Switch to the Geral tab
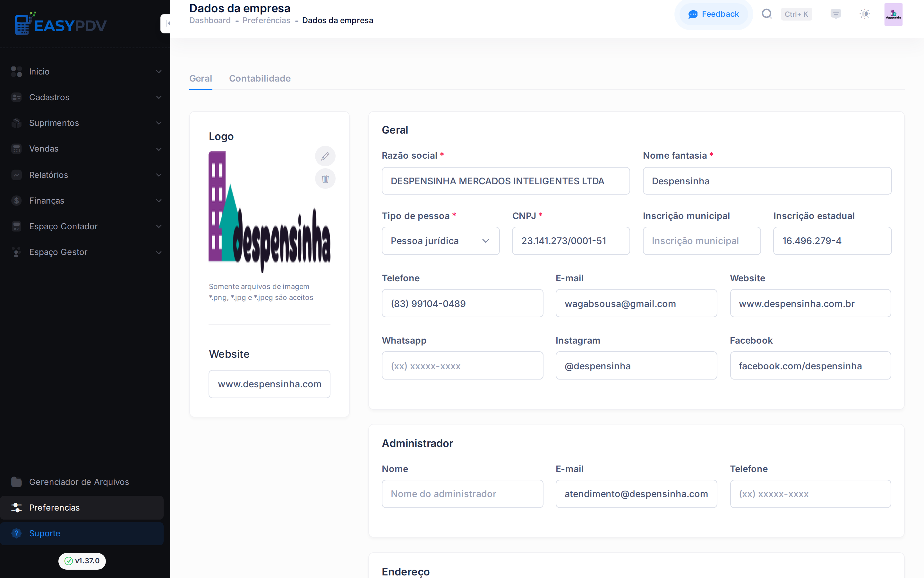Image resolution: width=924 pixels, height=578 pixels. (x=201, y=78)
